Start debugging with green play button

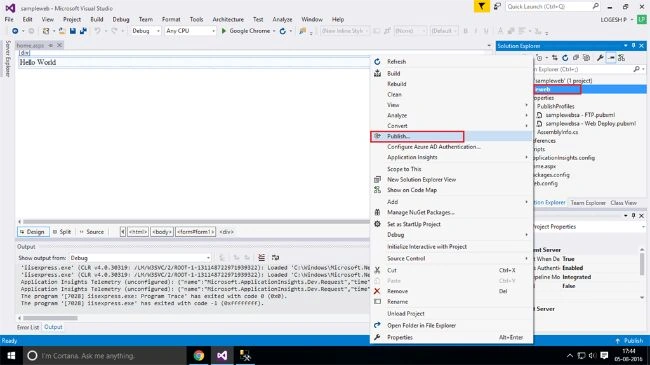coord(224,31)
